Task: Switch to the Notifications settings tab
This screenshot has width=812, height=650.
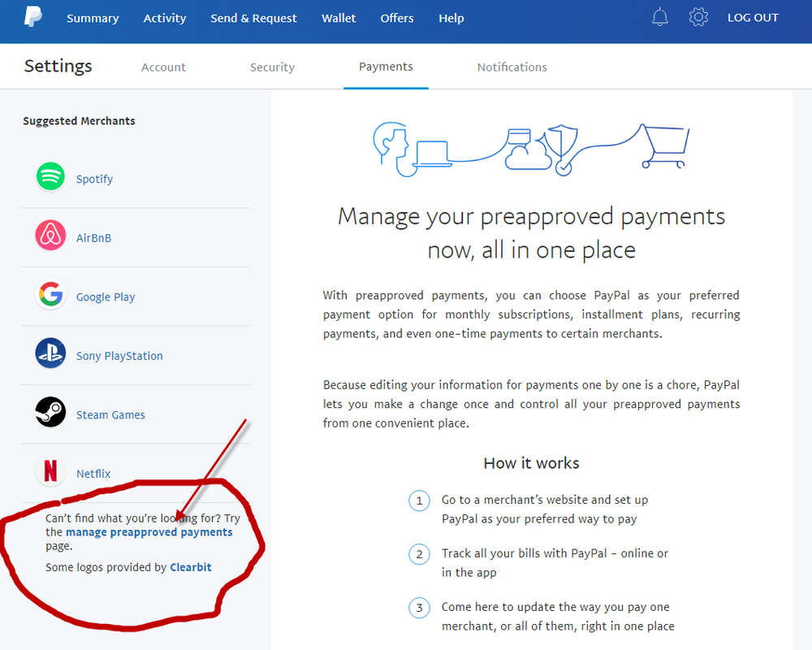Action: (x=512, y=67)
